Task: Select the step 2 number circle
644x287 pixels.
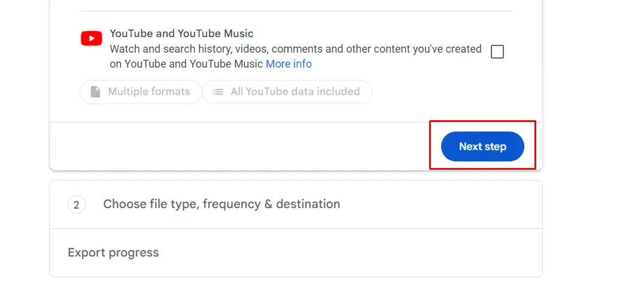Action: coord(77,204)
